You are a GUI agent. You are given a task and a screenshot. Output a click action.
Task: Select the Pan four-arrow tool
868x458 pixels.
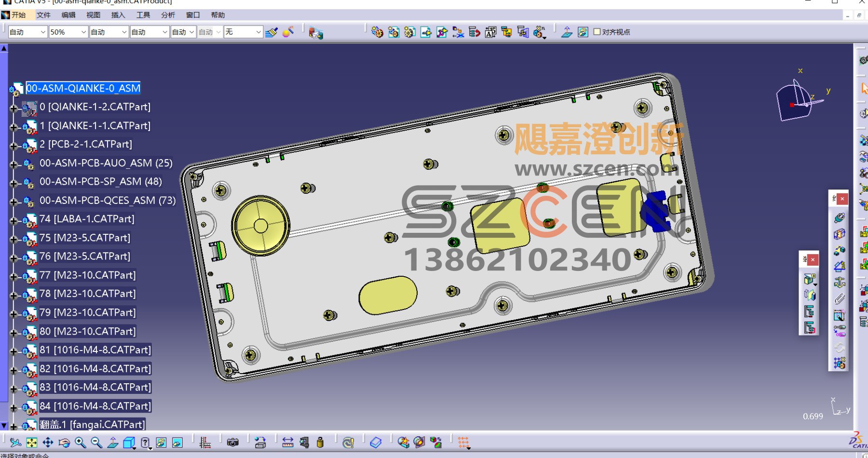[48, 443]
